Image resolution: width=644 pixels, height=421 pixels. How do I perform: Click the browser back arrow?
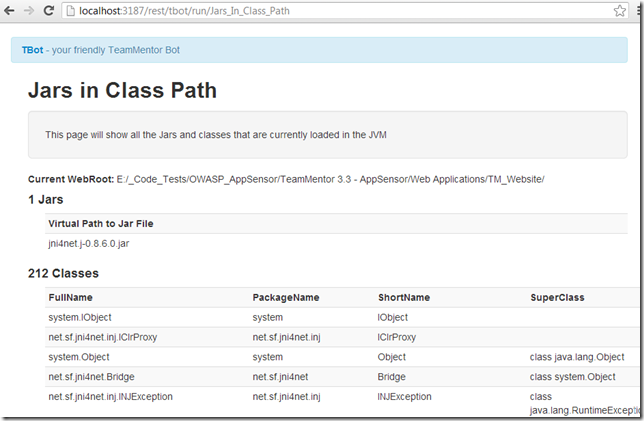(11, 10)
